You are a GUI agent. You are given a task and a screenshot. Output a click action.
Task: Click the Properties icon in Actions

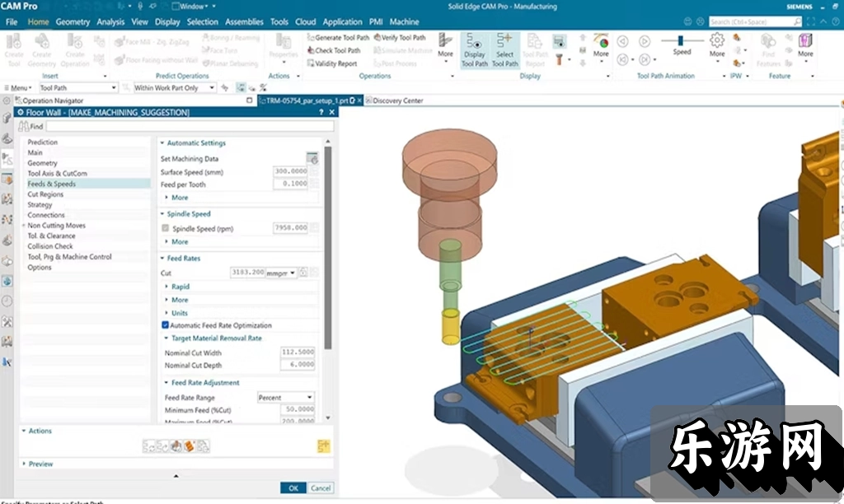pyautogui.click(x=284, y=41)
